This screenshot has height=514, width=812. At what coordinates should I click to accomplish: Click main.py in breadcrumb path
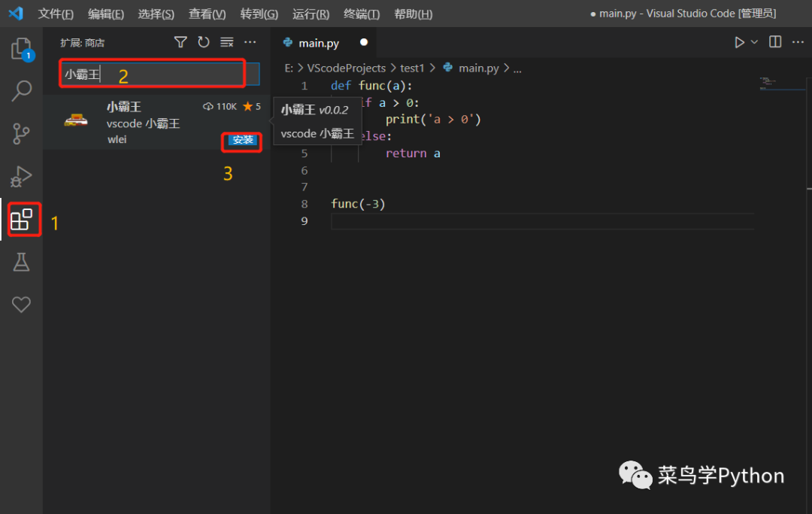[479, 68]
